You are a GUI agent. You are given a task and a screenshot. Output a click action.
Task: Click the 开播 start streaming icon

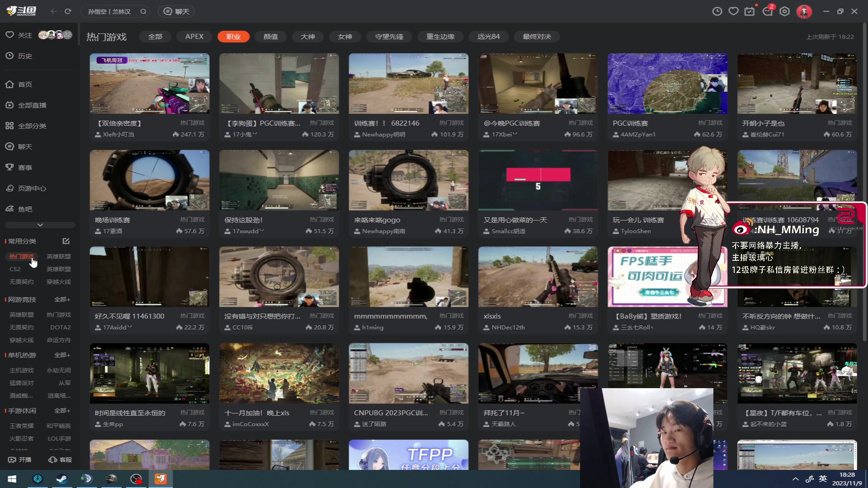coord(19,460)
